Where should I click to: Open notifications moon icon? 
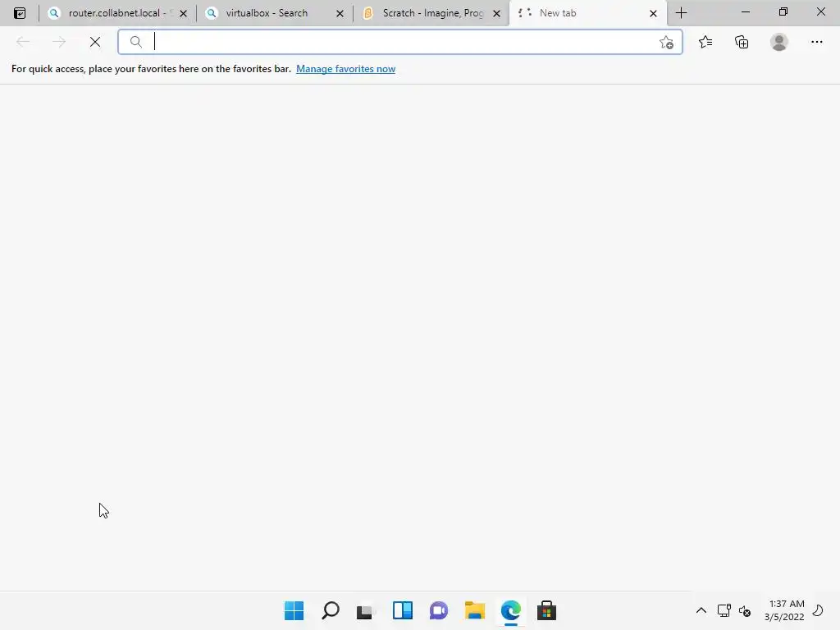click(x=818, y=610)
